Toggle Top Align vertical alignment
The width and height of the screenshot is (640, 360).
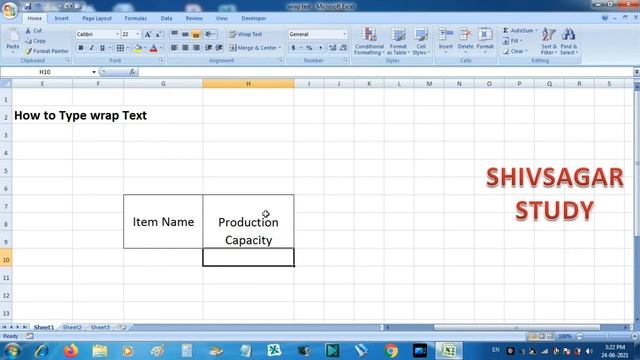pyautogui.click(x=174, y=34)
